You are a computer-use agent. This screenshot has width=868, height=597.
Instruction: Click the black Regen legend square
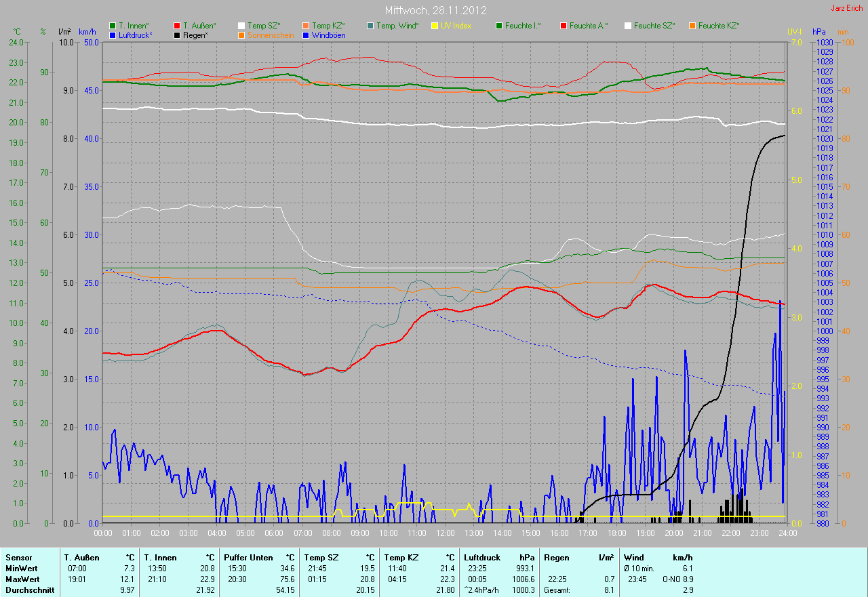pos(177,35)
